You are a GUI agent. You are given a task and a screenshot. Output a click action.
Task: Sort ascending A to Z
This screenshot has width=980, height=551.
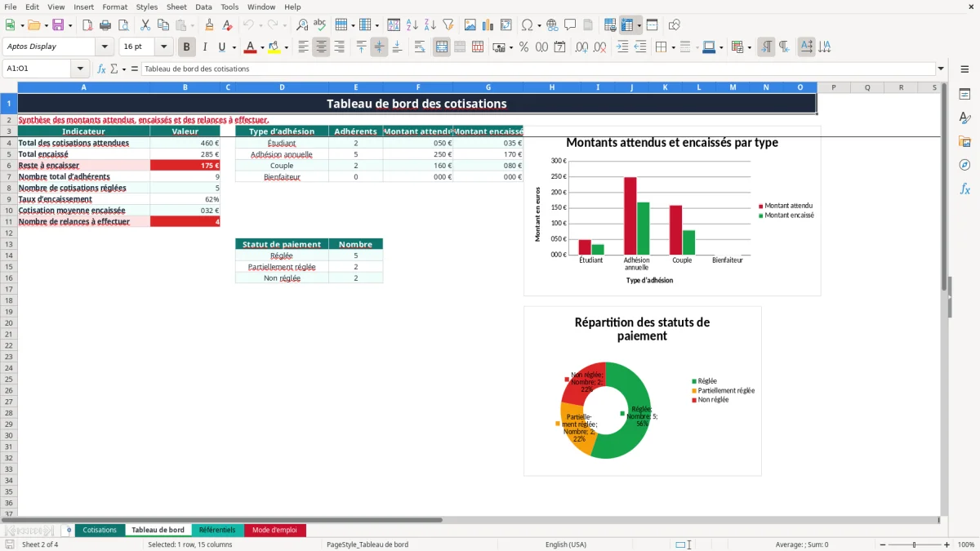pos(412,25)
